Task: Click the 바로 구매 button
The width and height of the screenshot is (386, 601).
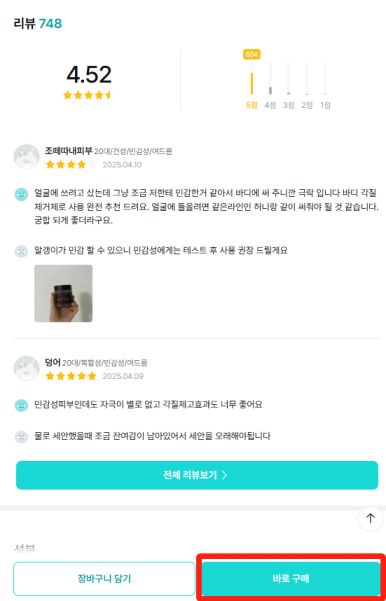Action: [x=291, y=578]
